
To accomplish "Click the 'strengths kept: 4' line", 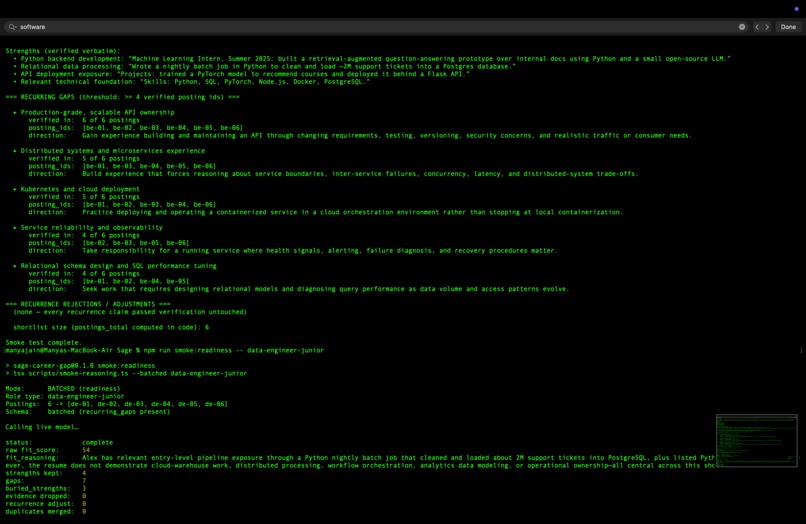I will [46, 473].
